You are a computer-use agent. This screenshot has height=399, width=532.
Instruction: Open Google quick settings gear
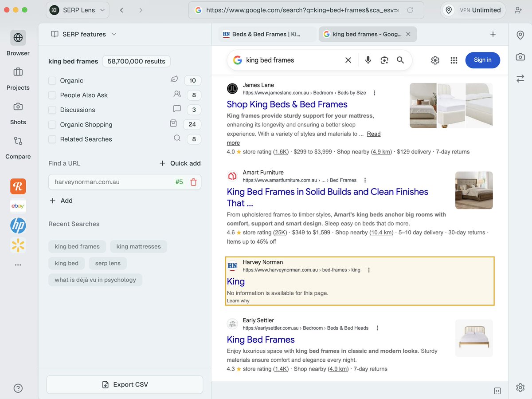coord(435,60)
